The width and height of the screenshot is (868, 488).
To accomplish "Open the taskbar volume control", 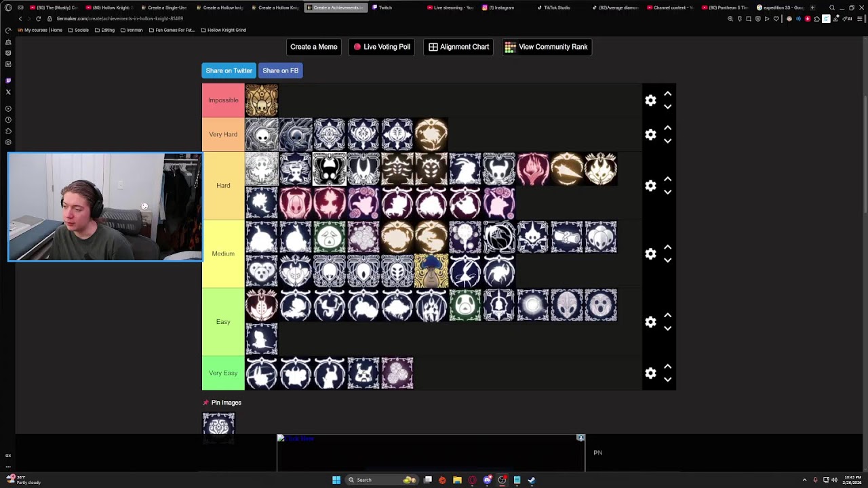I will tap(834, 480).
